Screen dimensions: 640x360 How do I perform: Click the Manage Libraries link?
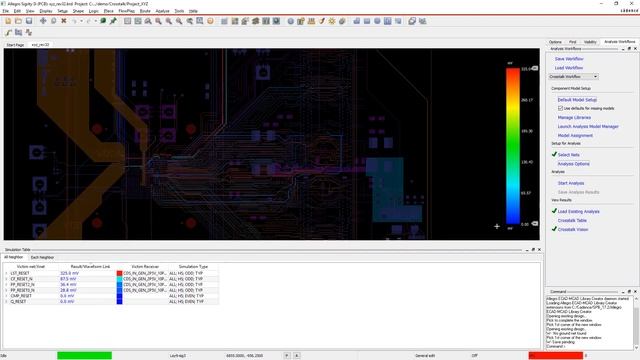pyautogui.click(x=574, y=118)
